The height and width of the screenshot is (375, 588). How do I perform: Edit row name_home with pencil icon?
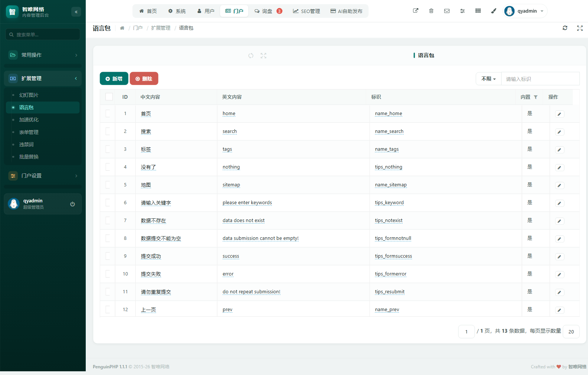[560, 114]
